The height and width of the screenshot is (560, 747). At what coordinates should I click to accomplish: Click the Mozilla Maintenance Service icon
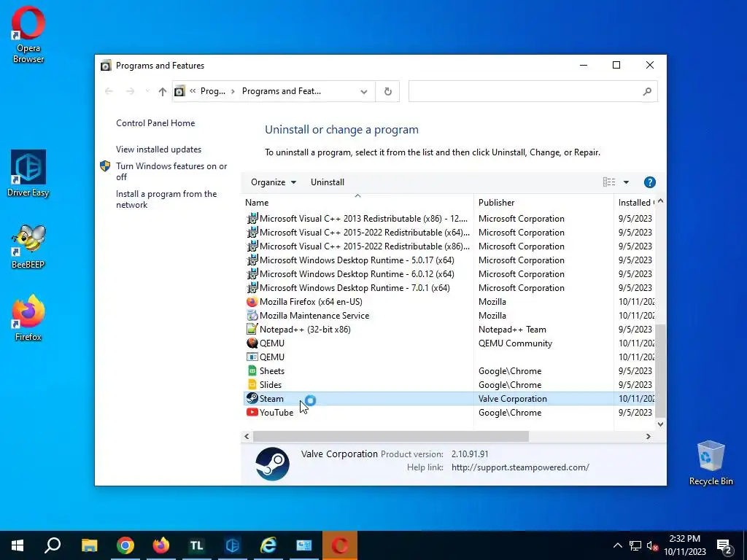[x=252, y=316]
